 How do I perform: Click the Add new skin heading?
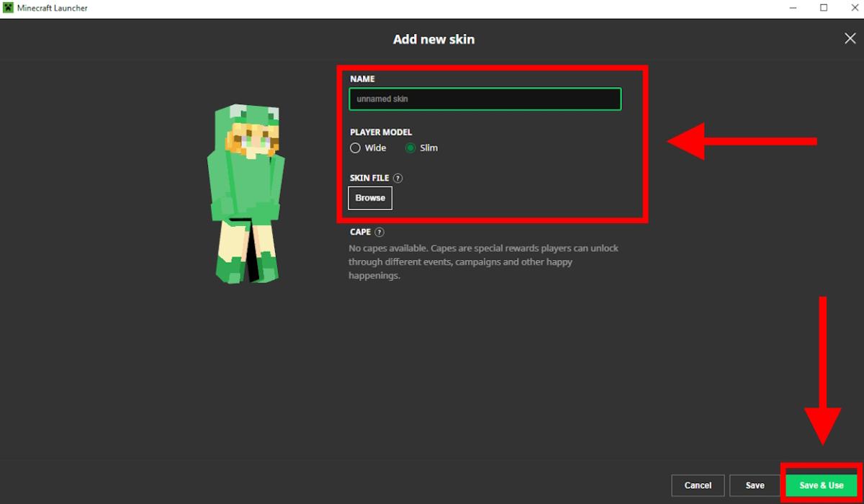tap(433, 39)
